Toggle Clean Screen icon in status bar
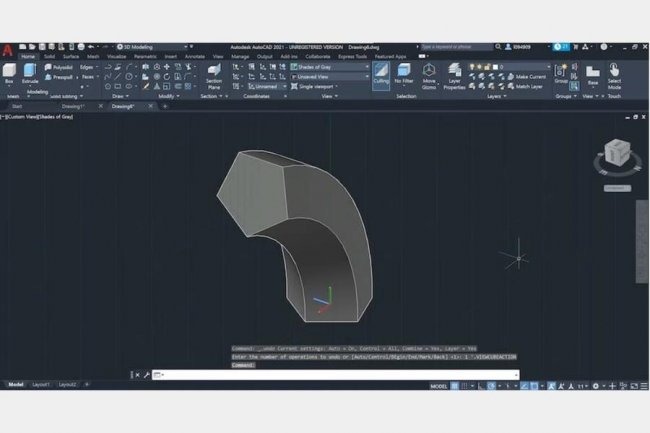This screenshot has height=433, width=650. tap(634, 386)
